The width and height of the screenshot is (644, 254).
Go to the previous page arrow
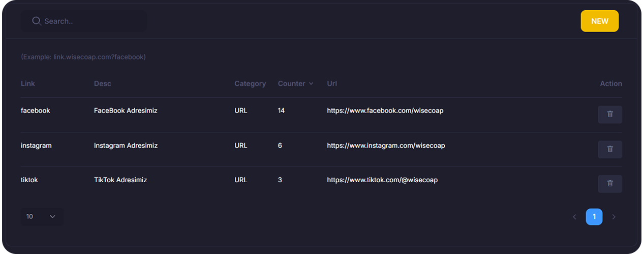pos(574,217)
